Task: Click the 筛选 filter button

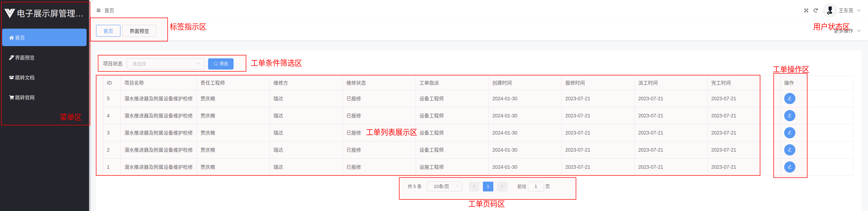Action: pyautogui.click(x=221, y=64)
